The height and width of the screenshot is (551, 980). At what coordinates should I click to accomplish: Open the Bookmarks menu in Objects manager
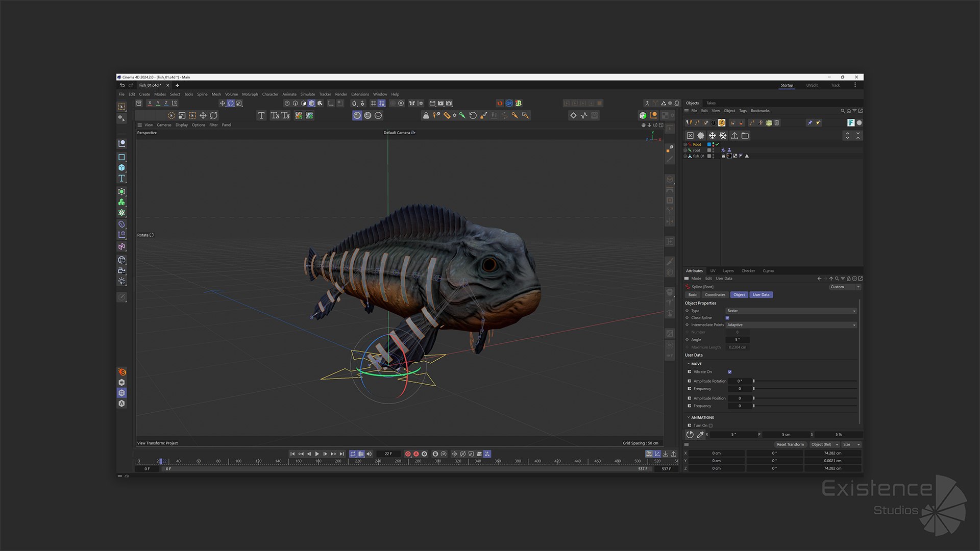click(760, 111)
